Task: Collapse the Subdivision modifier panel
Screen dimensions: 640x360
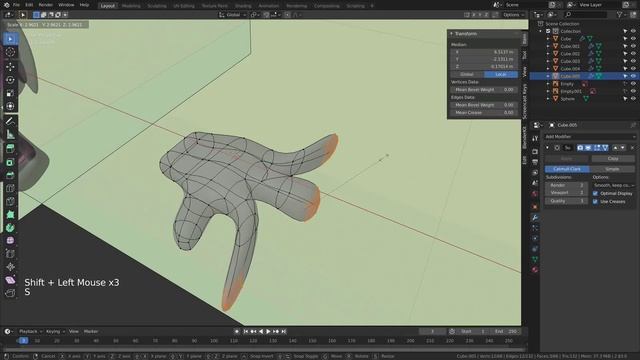Action: coord(548,148)
